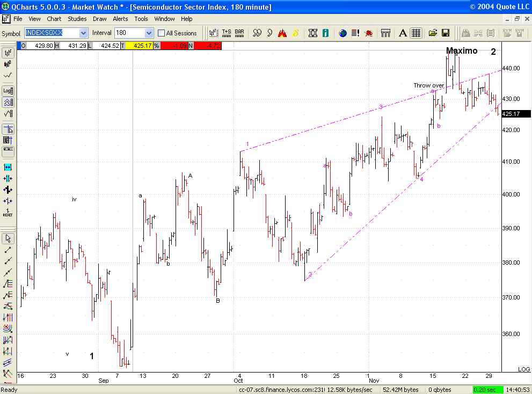
Task: Expand the Interval dropdown arrow
Action: [149, 33]
